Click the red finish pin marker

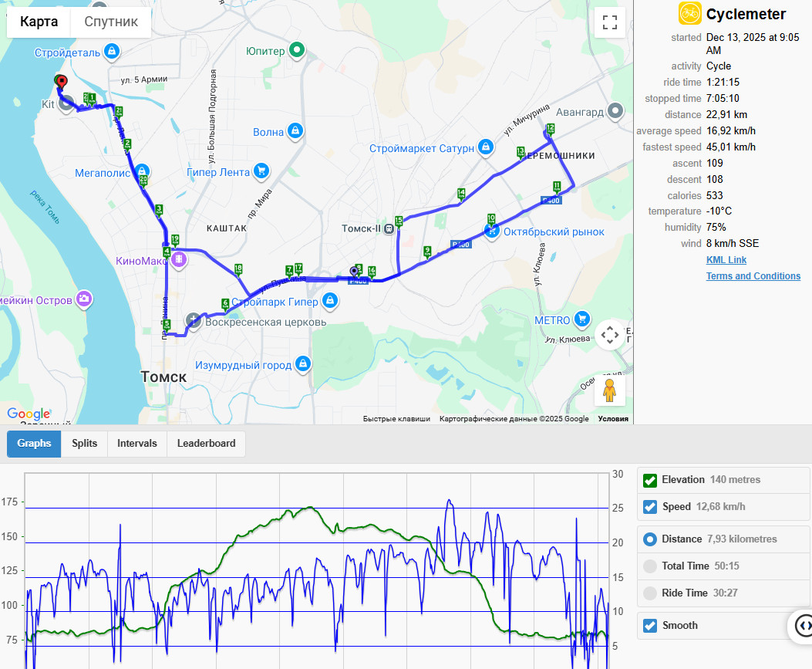click(62, 82)
